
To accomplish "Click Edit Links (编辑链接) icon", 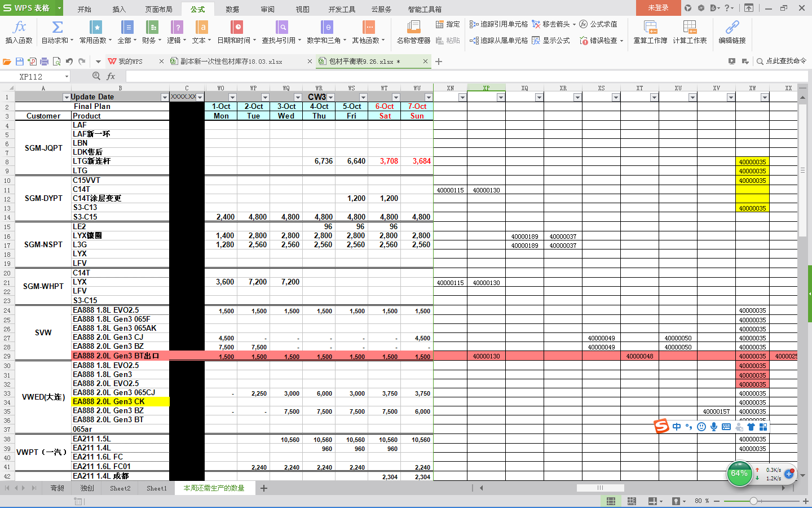I will 732,27.
